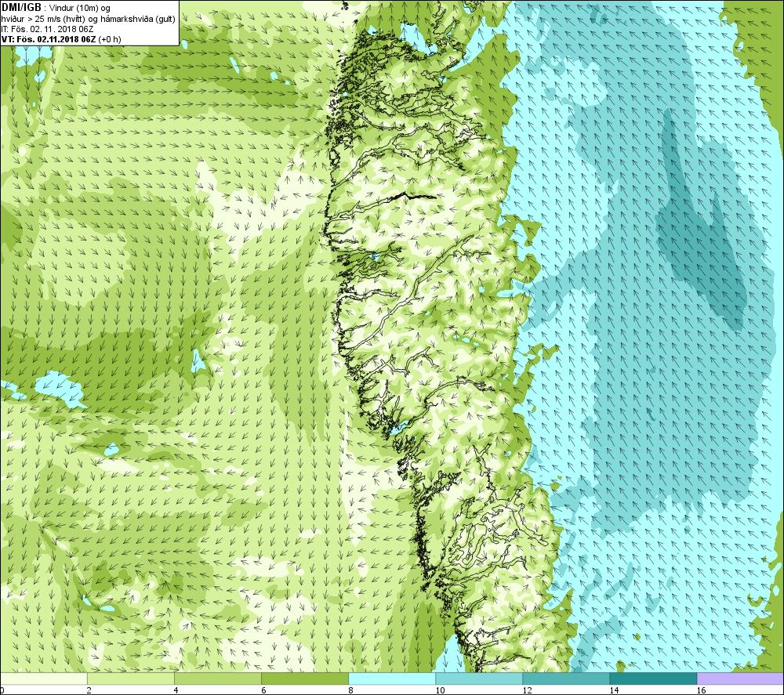This screenshot has width=784, height=695.
Task: Click the scale label '0'
Action: tap(2, 690)
